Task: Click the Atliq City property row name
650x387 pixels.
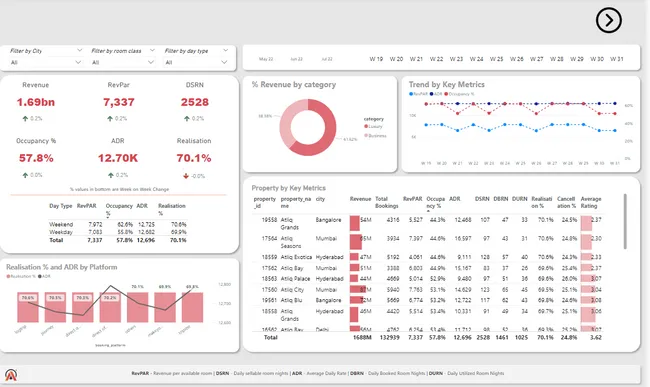Action: point(292,289)
